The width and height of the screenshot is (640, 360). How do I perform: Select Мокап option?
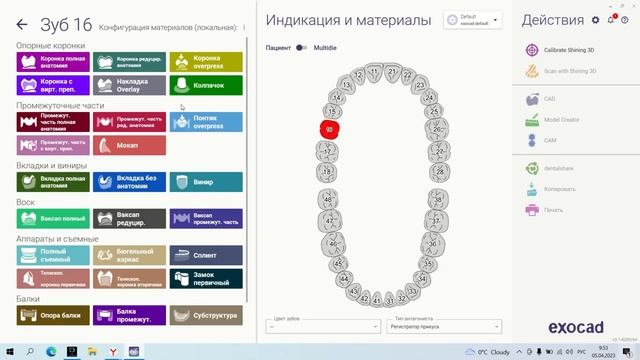pos(129,145)
